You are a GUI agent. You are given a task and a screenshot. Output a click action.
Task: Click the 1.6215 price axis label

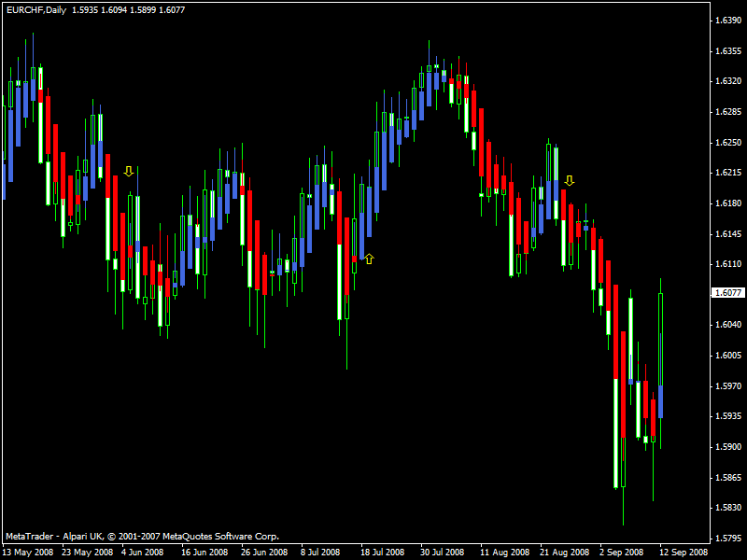(728, 173)
